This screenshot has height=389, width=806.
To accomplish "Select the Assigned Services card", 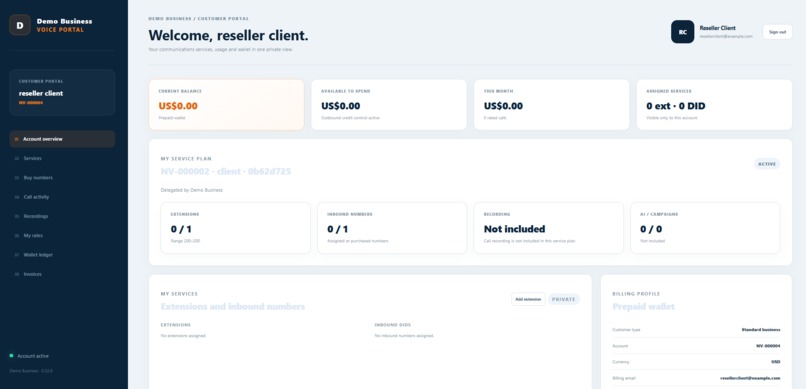I will pyautogui.click(x=714, y=104).
